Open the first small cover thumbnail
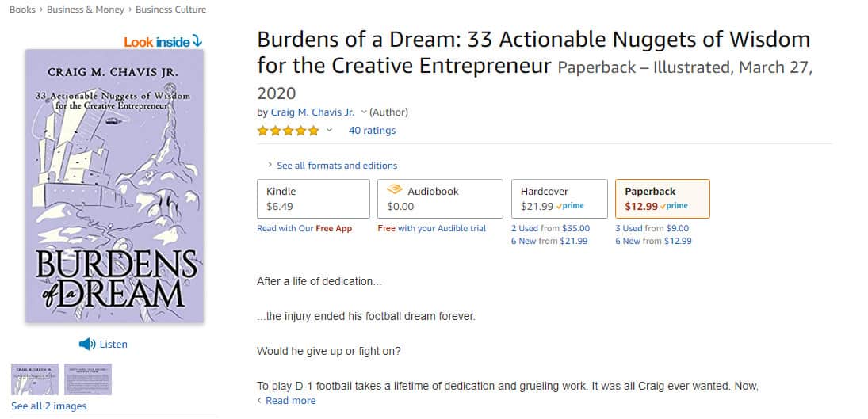868x419 pixels. click(35, 379)
